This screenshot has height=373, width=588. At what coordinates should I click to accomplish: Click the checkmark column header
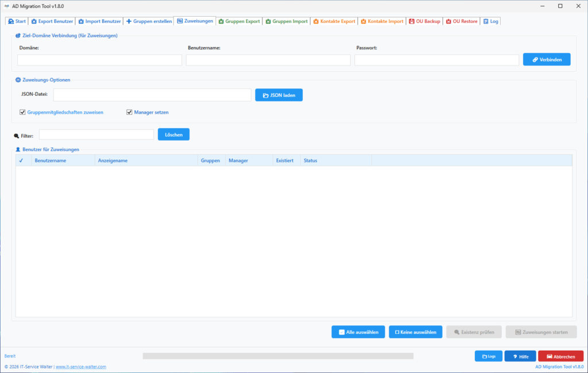[23, 161]
